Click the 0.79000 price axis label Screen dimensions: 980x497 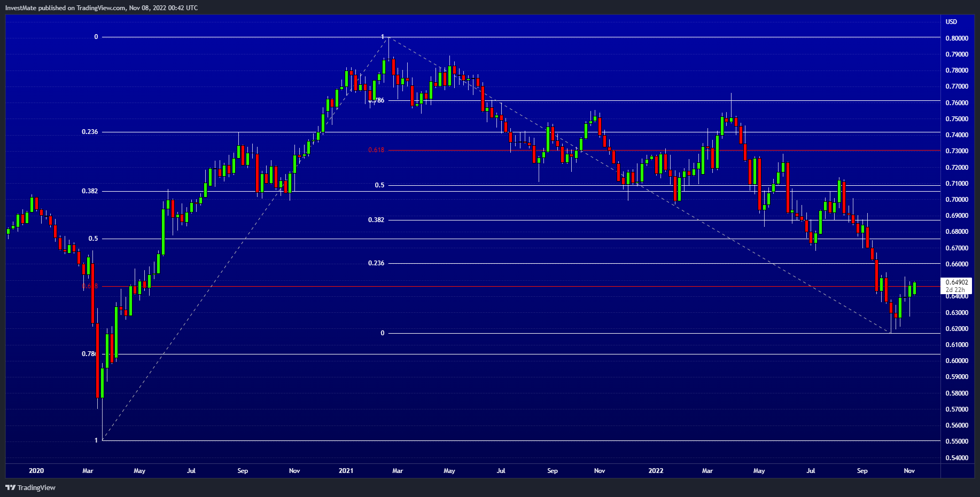coord(956,54)
